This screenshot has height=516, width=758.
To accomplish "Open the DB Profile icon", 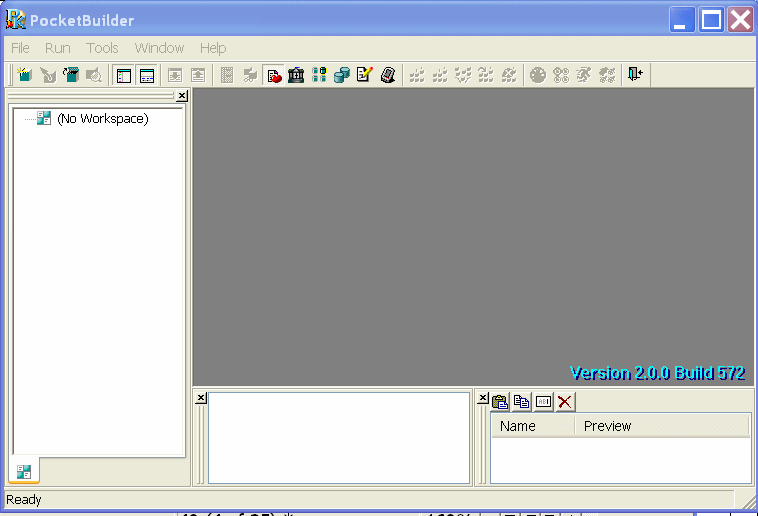I will pyautogui.click(x=319, y=75).
